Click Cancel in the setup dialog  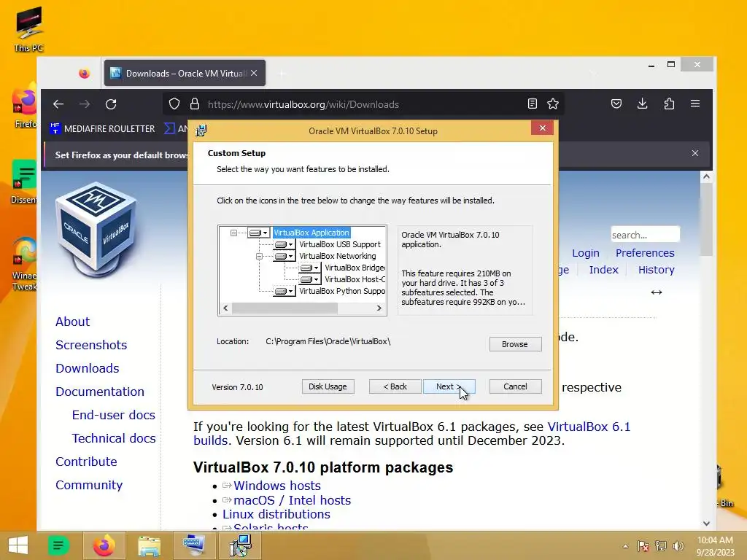516,386
